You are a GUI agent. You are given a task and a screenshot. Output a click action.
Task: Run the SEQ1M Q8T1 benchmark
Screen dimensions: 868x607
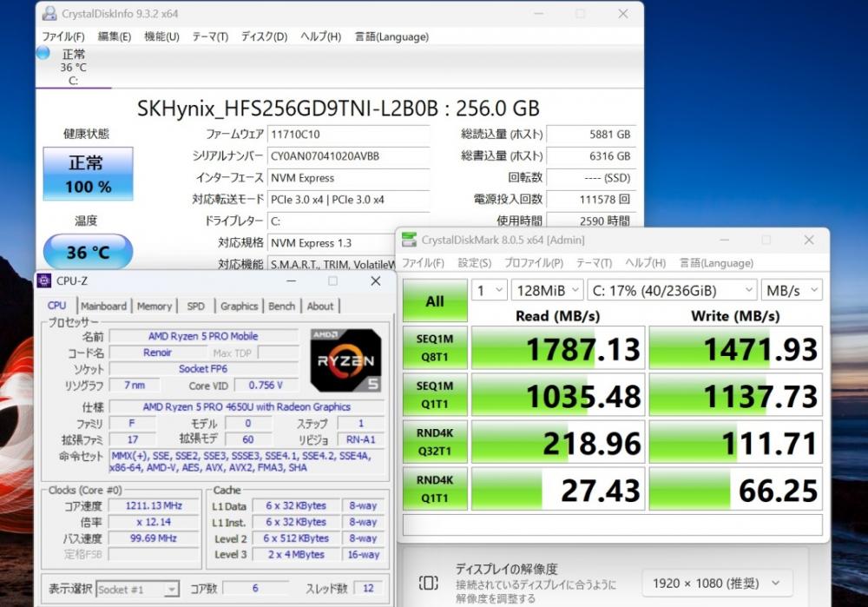click(435, 348)
